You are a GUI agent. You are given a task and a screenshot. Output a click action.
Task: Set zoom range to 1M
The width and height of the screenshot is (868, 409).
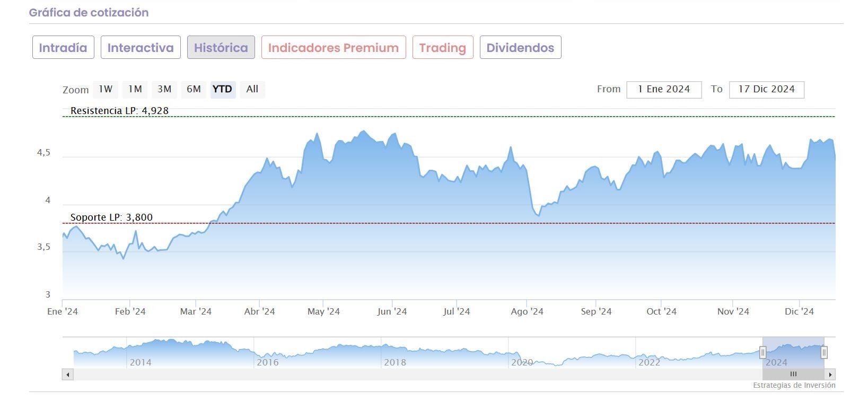(135, 89)
